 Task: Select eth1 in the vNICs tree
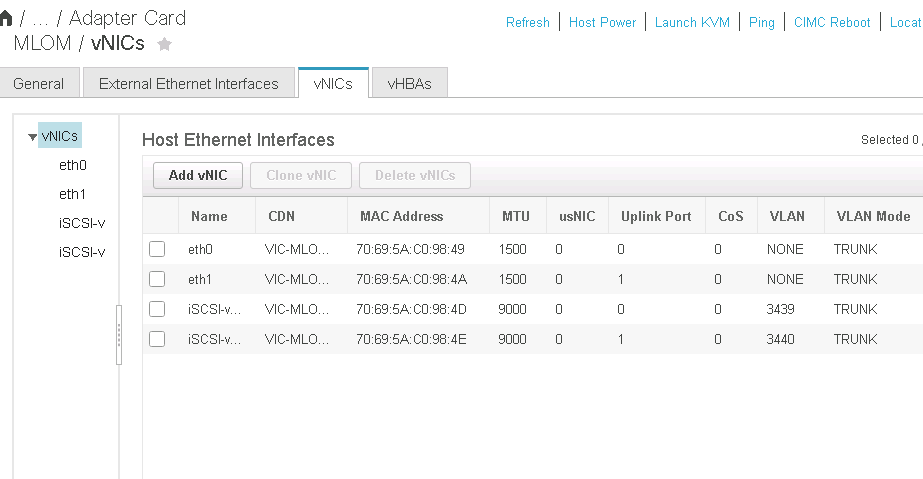tap(73, 194)
